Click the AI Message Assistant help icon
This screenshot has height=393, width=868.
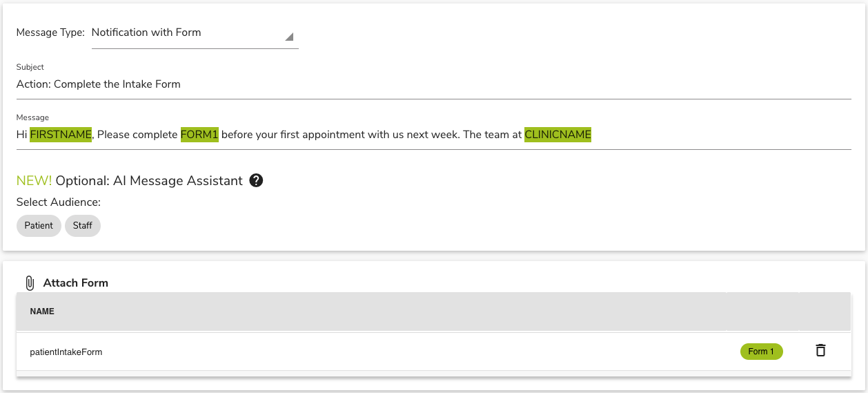click(x=256, y=181)
